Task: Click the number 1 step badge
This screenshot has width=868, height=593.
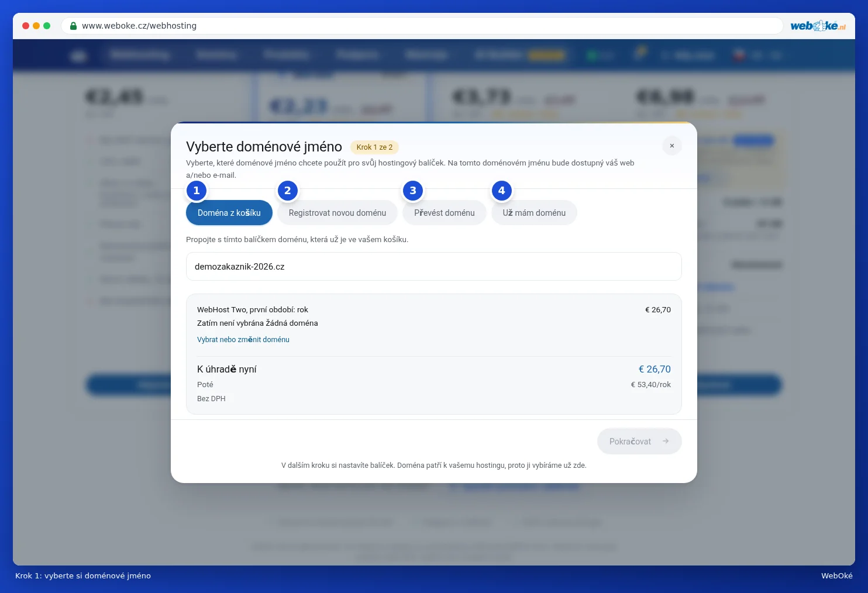Action: tap(197, 190)
